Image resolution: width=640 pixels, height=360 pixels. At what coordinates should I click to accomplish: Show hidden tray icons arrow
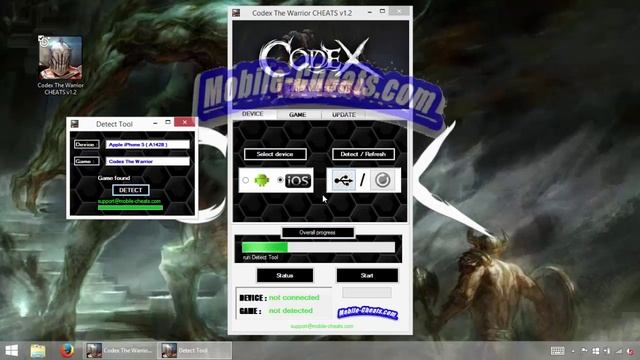coord(573,351)
